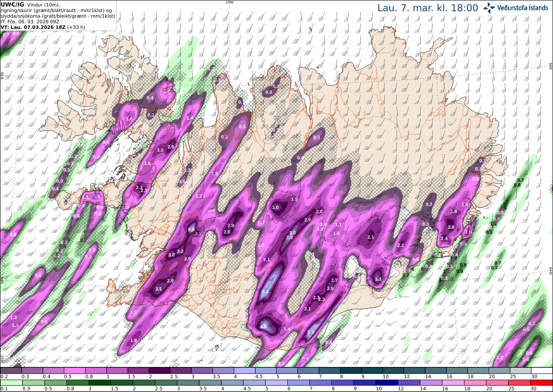Click the (+33 h) forecast offset

[76, 27]
